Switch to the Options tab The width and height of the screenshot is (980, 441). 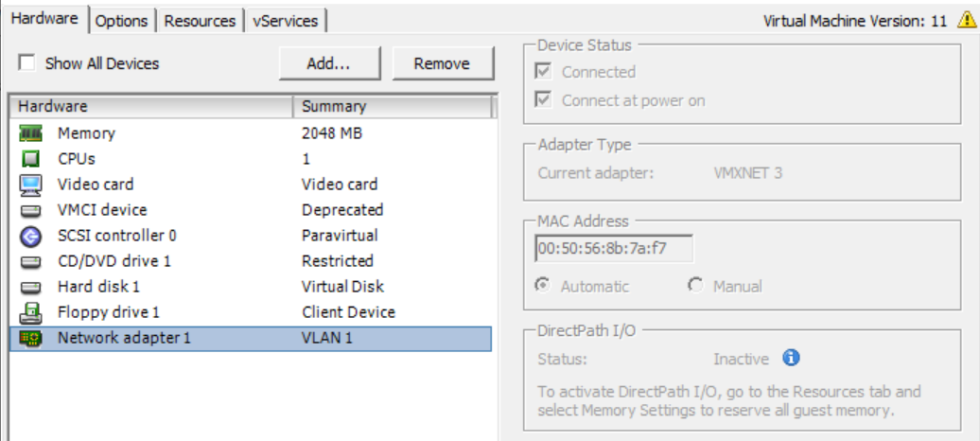click(122, 21)
